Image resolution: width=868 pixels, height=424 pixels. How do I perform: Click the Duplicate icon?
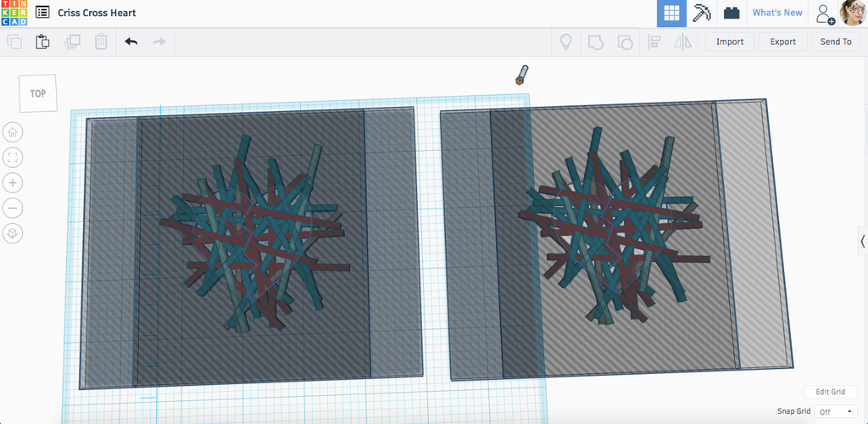[x=72, y=42]
